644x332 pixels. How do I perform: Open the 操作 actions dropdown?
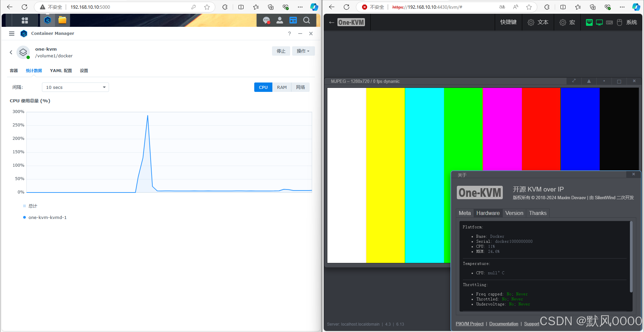pyautogui.click(x=303, y=51)
